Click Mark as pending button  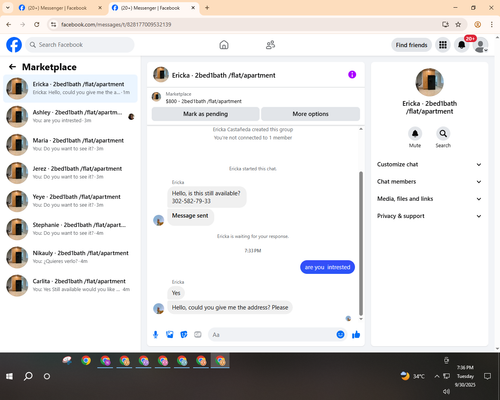click(x=205, y=114)
